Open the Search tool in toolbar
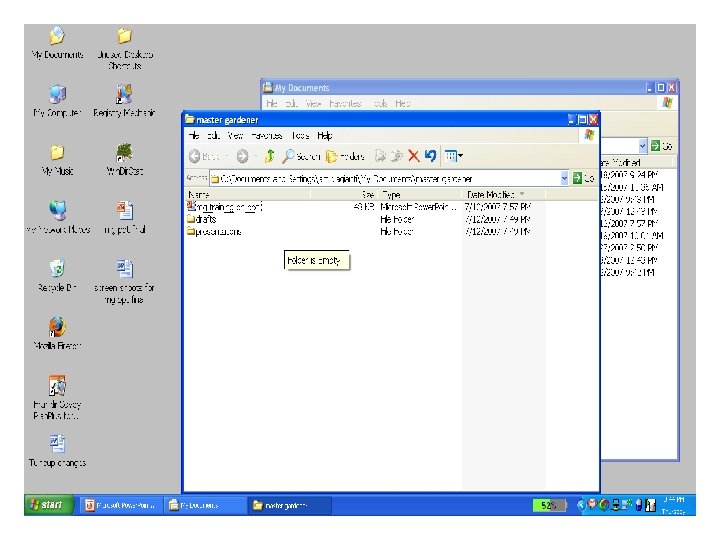 (301, 156)
